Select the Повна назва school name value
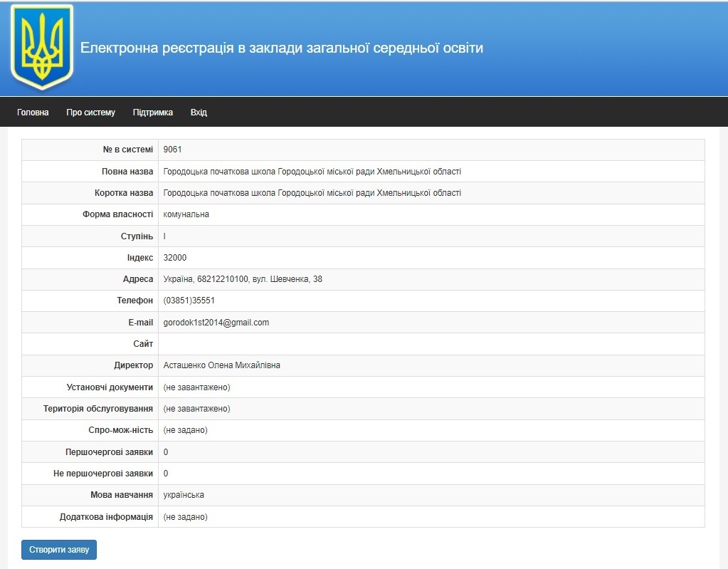This screenshot has height=569, width=728. tap(312, 172)
